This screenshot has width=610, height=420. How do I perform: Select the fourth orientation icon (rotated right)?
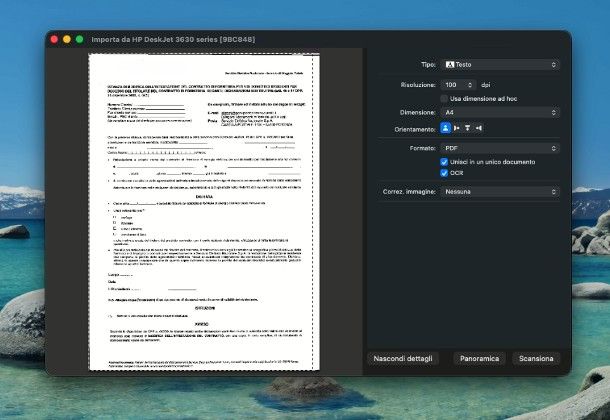(x=479, y=128)
